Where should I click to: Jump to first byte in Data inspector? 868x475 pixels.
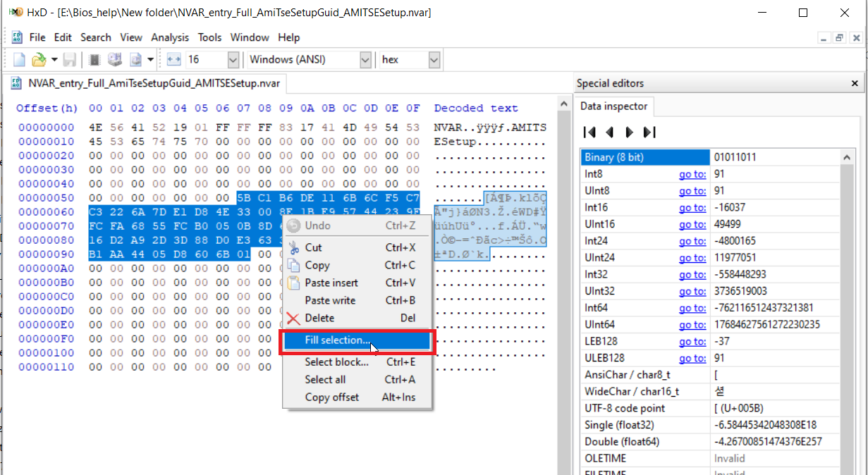(590, 132)
